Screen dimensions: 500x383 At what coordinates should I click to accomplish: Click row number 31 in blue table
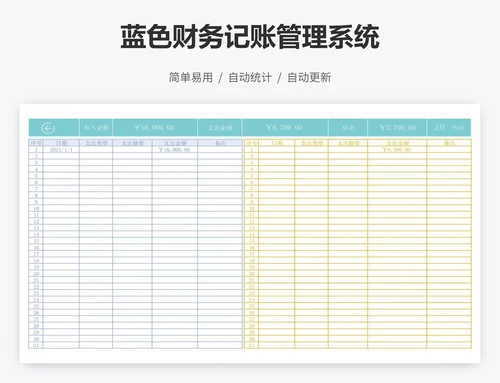pos(36,345)
